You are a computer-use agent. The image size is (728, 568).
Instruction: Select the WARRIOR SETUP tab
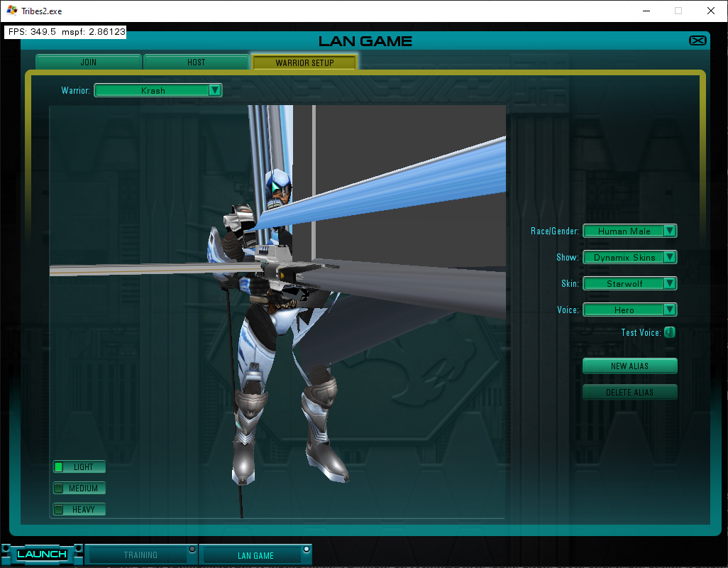tap(304, 62)
